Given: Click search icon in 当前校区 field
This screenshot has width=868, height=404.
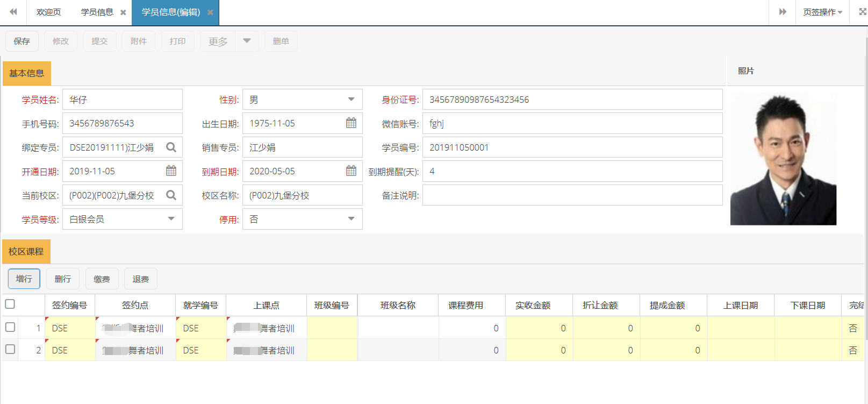Looking at the screenshot, I should 171,195.
